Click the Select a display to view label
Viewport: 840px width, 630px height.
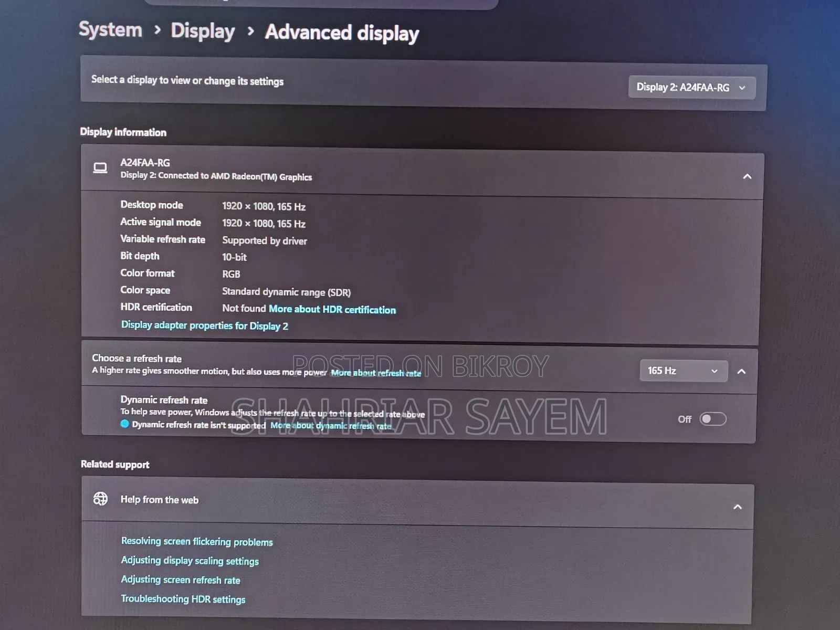[x=187, y=80]
